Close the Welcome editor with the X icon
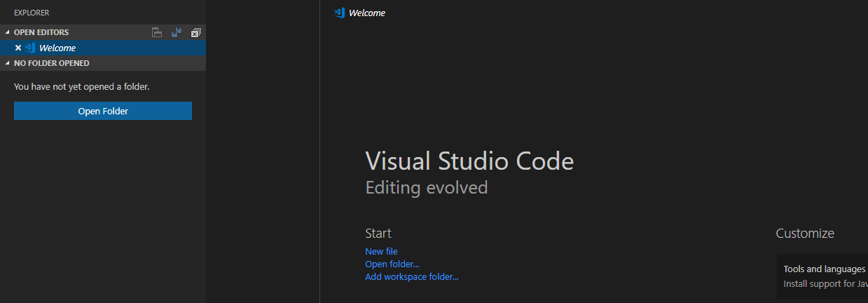The image size is (868, 303). click(x=18, y=48)
